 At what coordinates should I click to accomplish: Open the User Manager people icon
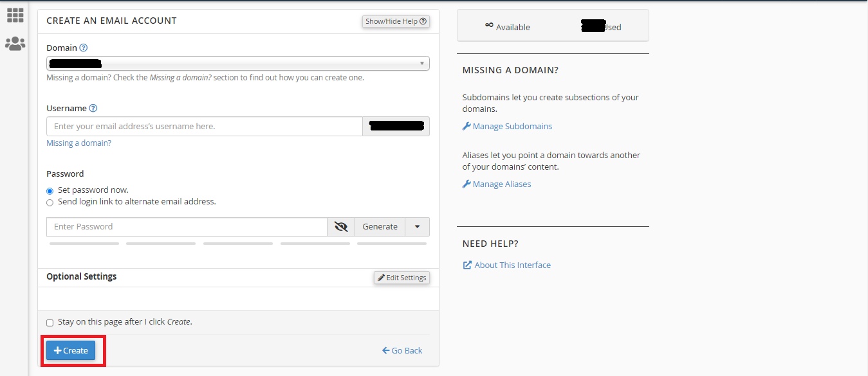15,44
